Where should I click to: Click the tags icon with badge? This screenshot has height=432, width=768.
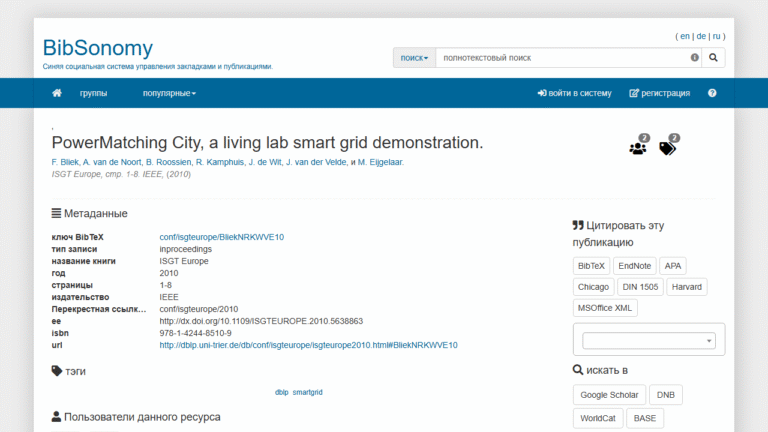[x=668, y=147]
